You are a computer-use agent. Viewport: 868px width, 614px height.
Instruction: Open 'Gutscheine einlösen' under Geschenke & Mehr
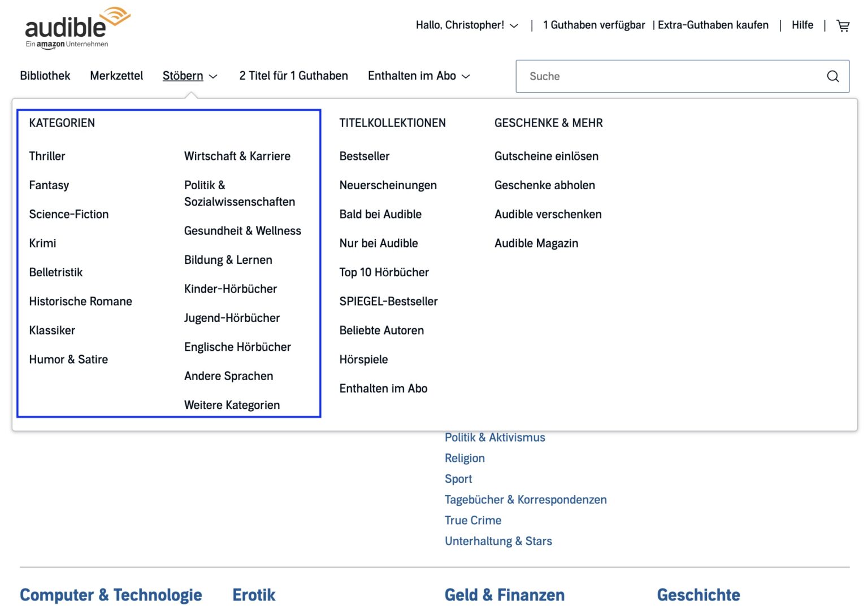[546, 156]
